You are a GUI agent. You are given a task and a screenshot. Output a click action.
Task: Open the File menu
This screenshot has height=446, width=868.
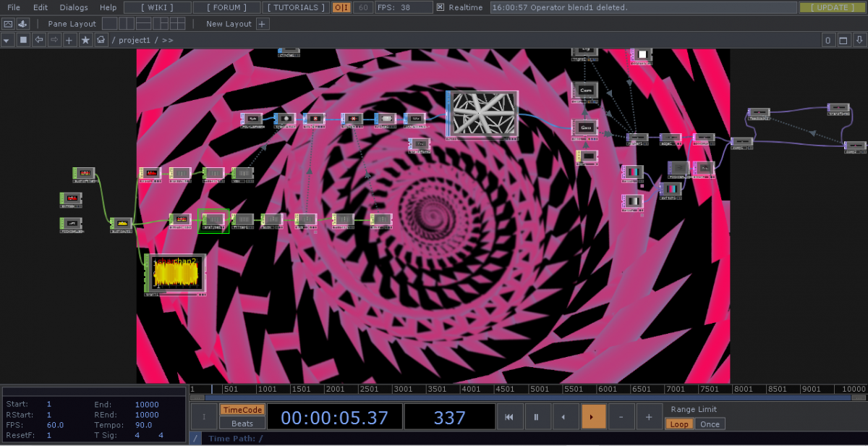pos(14,7)
